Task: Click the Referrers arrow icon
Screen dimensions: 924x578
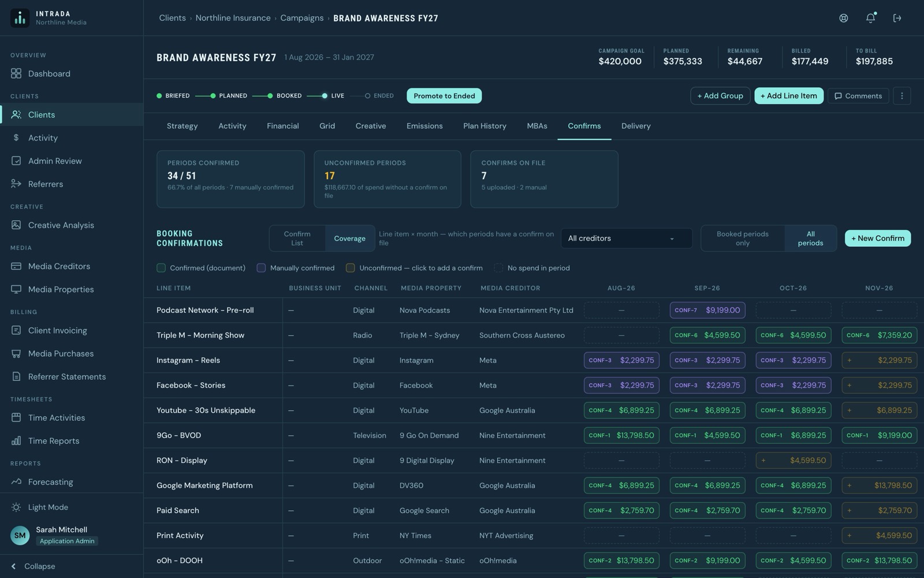Action: point(16,184)
